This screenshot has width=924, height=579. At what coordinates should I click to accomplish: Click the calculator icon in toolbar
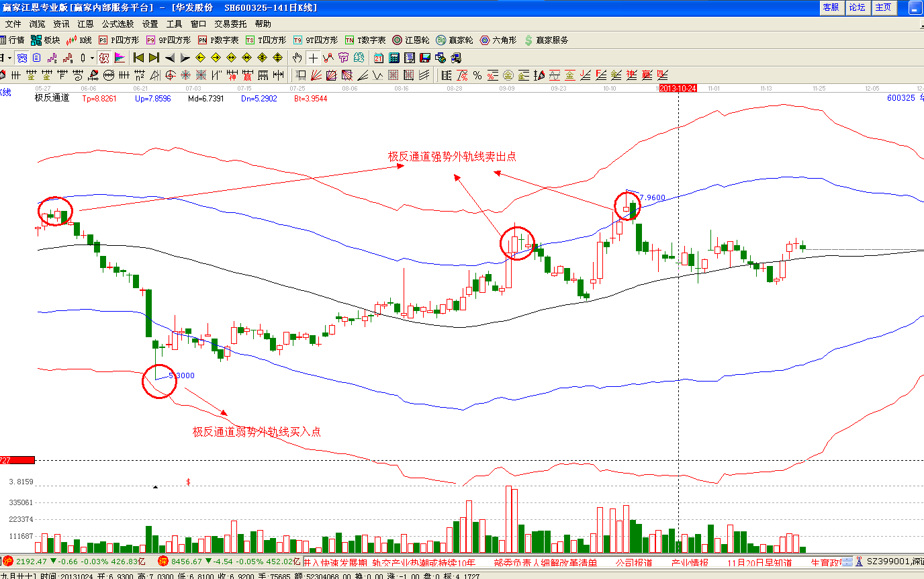coord(394,58)
